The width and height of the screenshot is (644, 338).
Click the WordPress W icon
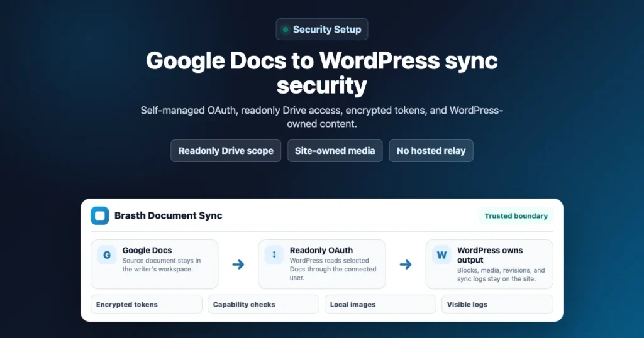441,255
